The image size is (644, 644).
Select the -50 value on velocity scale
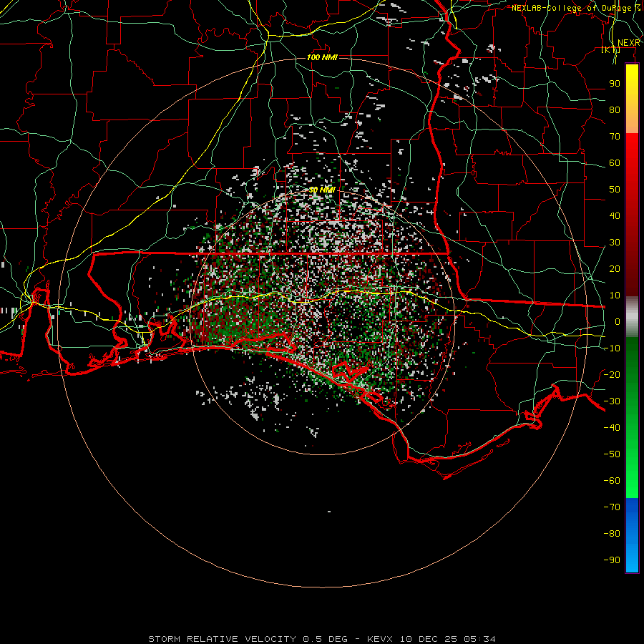point(612,454)
